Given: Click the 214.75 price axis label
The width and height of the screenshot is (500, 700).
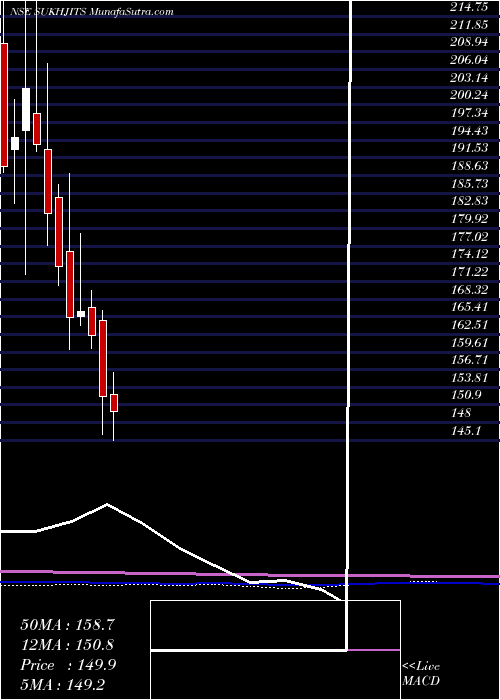Looking at the screenshot, I should pyautogui.click(x=471, y=6).
